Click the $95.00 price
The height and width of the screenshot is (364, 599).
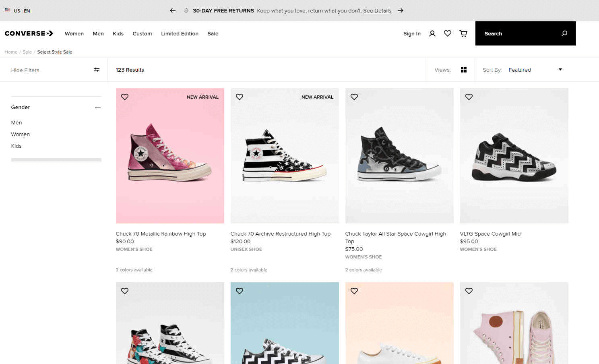469,242
